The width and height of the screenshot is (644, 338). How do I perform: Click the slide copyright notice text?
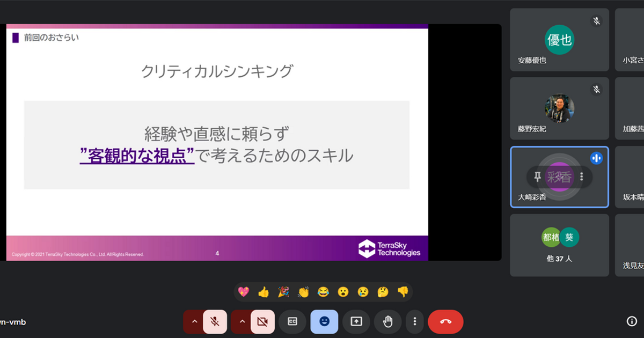78,254
